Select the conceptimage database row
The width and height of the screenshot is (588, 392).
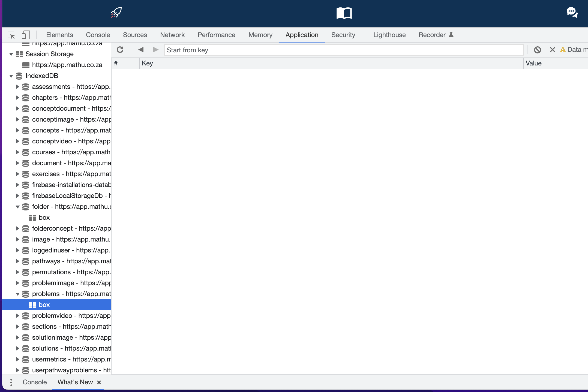tap(56, 119)
